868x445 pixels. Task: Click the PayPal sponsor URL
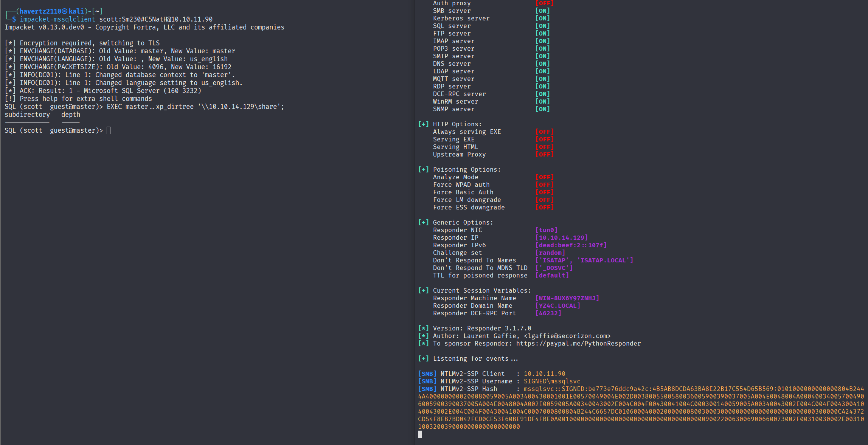(578, 344)
